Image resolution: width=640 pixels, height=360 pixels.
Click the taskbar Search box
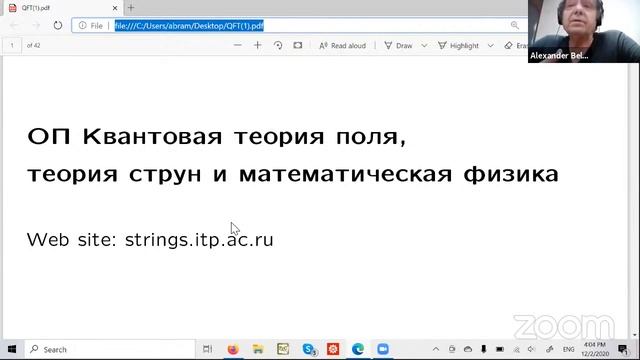pyautogui.click(x=110, y=349)
